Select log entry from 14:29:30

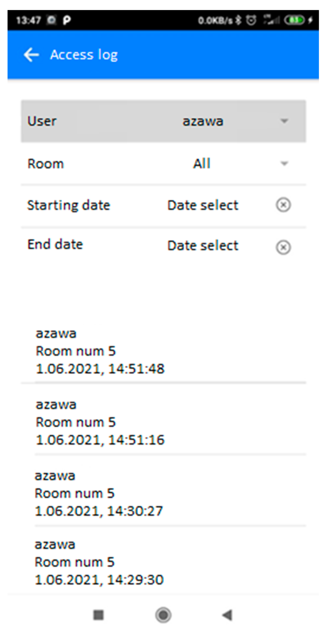[99, 562]
